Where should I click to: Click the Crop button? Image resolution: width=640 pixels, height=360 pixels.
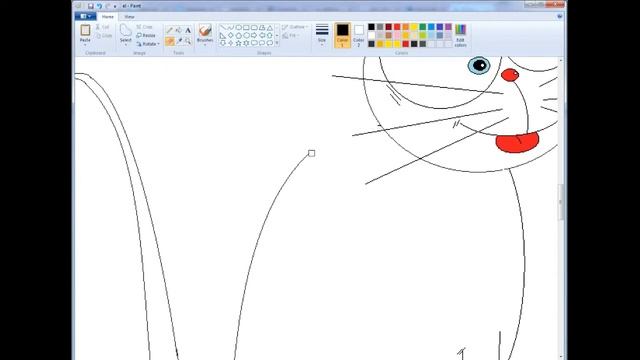point(144,27)
